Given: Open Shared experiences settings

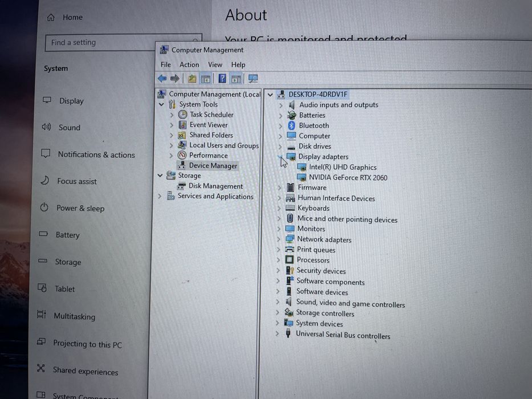Looking at the screenshot, I should (x=86, y=371).
